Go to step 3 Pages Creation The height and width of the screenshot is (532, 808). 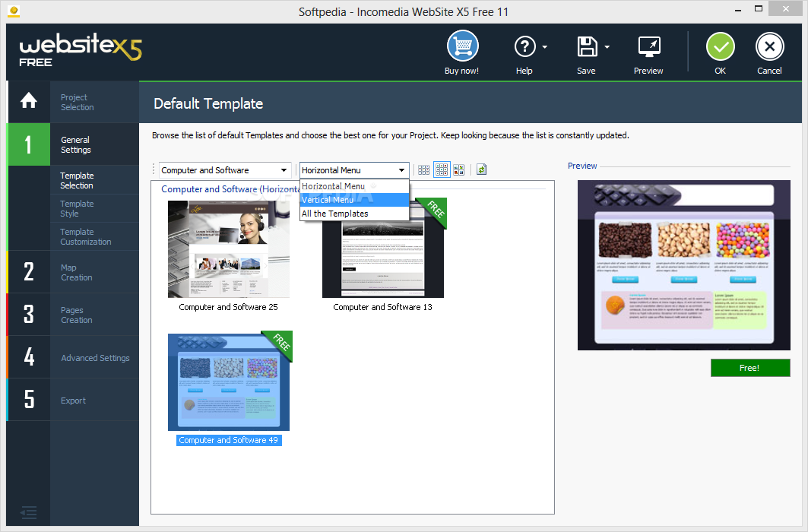(x=73, y=315)
